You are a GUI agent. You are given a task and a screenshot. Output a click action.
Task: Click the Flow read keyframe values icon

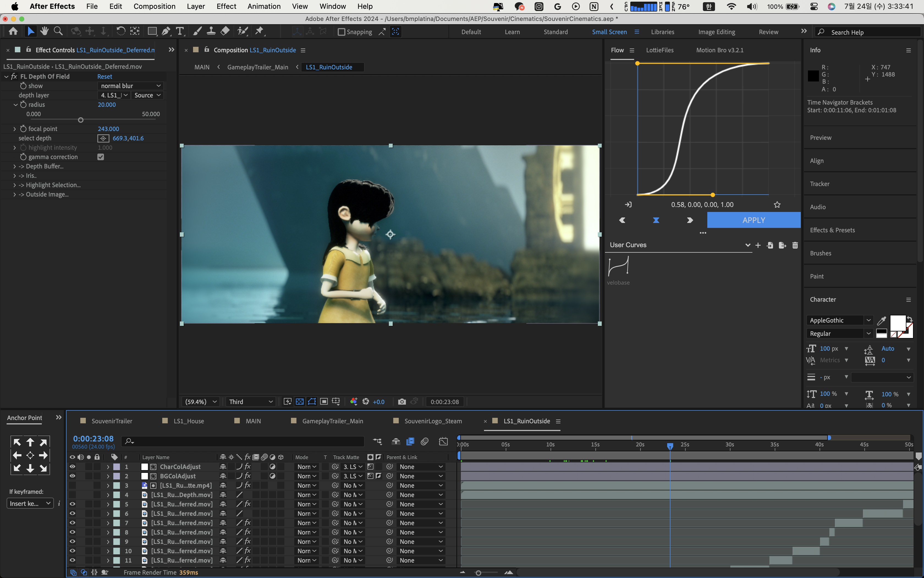tap(628, 205)
